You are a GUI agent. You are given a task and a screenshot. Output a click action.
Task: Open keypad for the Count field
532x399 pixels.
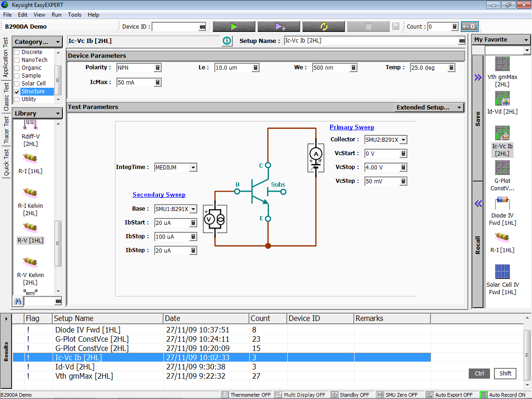tap(454, 26)
